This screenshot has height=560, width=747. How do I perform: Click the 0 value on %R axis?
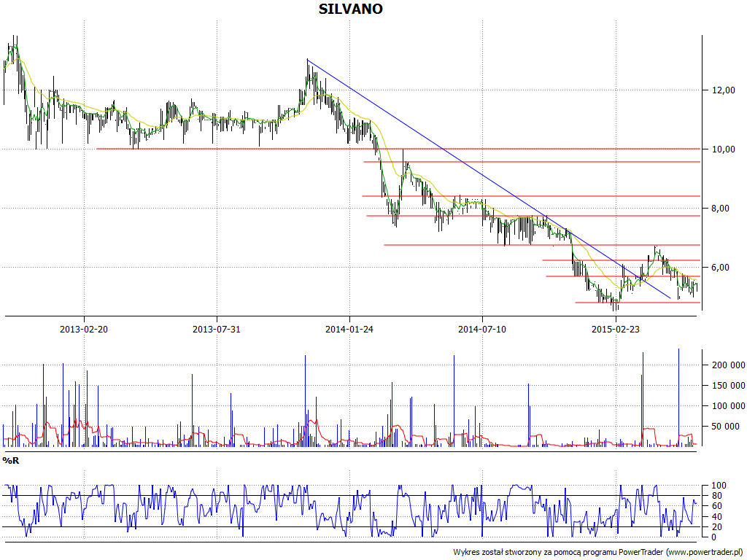tap(713, 537)
